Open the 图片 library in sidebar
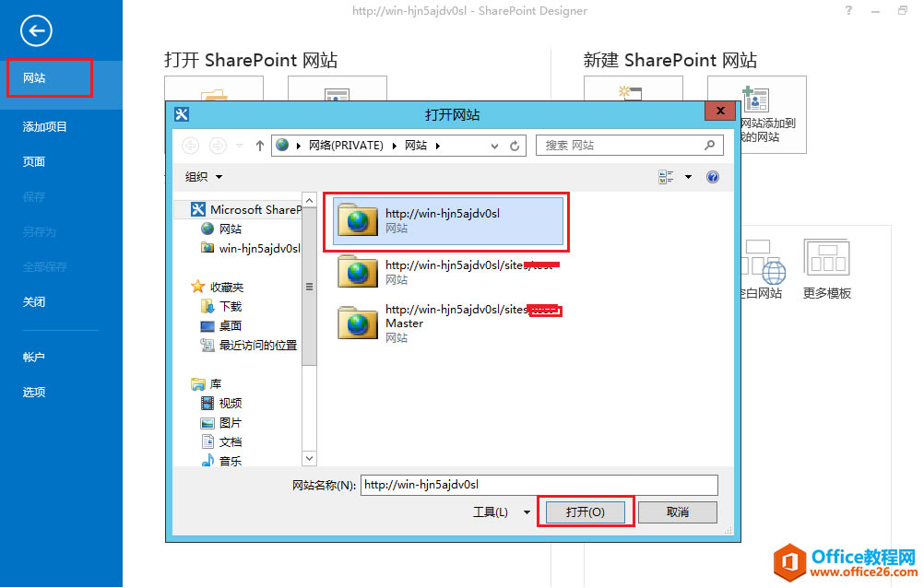The width and height of the screenshot is (924, 588). click(x=229, y=421)
